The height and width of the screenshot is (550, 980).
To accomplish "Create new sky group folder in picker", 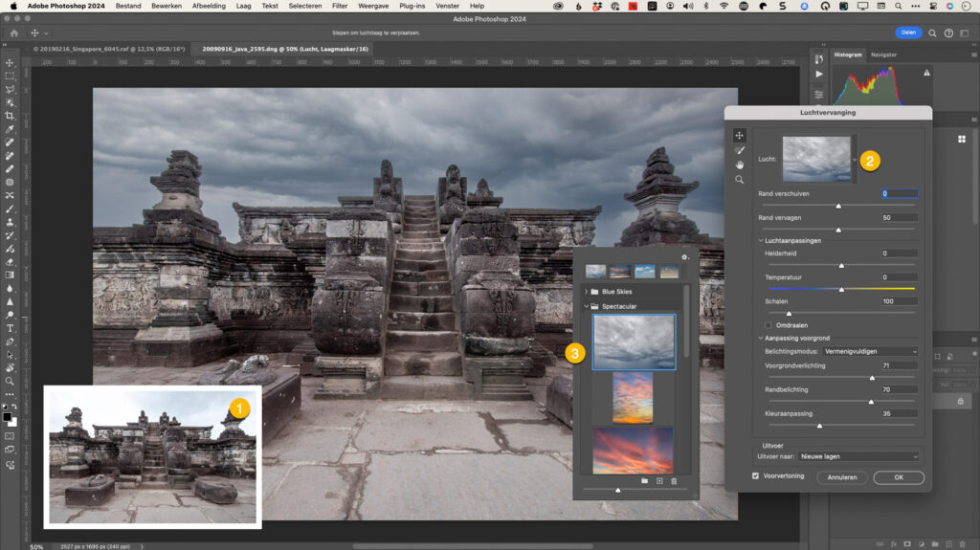I will [644, 480].
